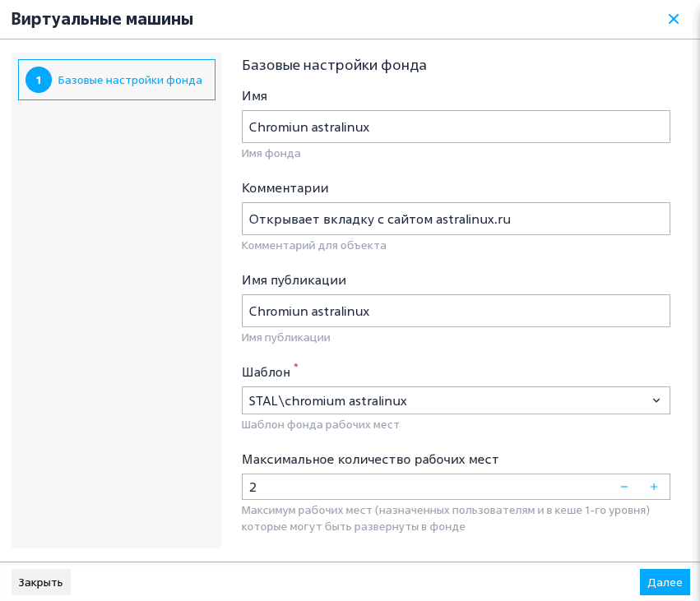This screenshot has height=601, width=700.
Task: Open the Шаблон dropdown list
Action: click(456, 400)
